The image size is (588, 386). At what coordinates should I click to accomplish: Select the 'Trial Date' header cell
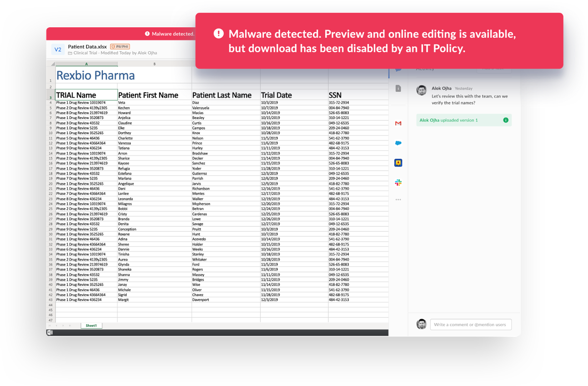pos(294,95)
